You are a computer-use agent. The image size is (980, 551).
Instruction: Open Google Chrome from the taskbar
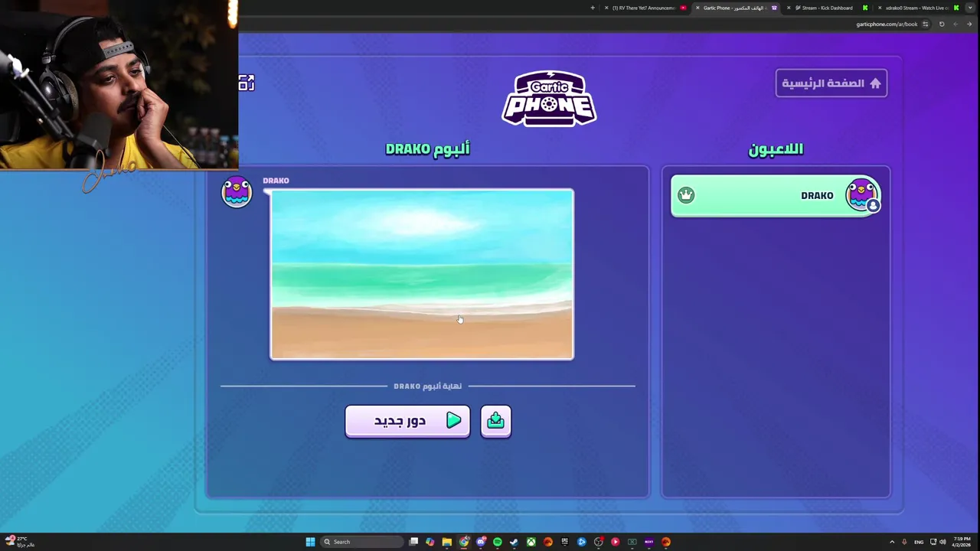tap(463, 542)
